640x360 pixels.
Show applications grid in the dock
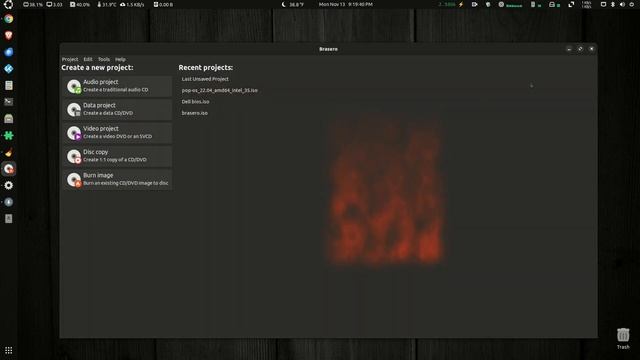(9, 350)
